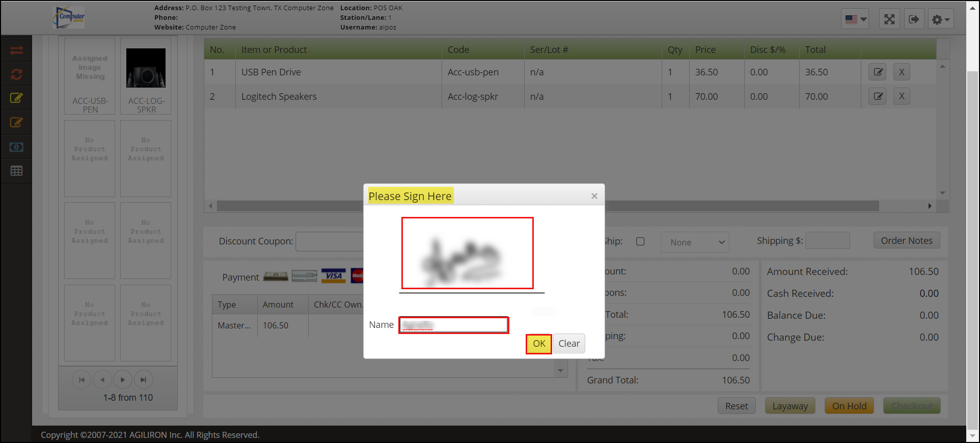
Task: Put the order On Hold
Action: (x=849, y=406)
